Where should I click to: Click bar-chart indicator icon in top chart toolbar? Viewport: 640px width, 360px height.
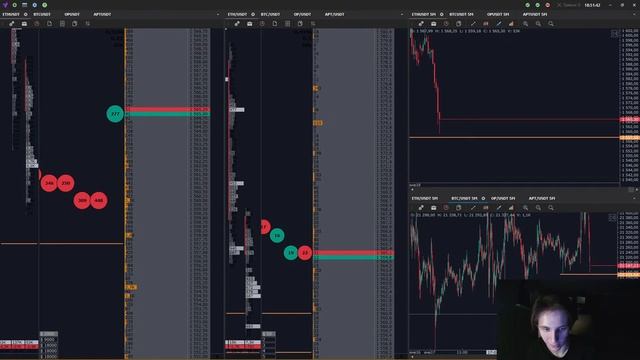pyautogui.click(x=511, y=24)
